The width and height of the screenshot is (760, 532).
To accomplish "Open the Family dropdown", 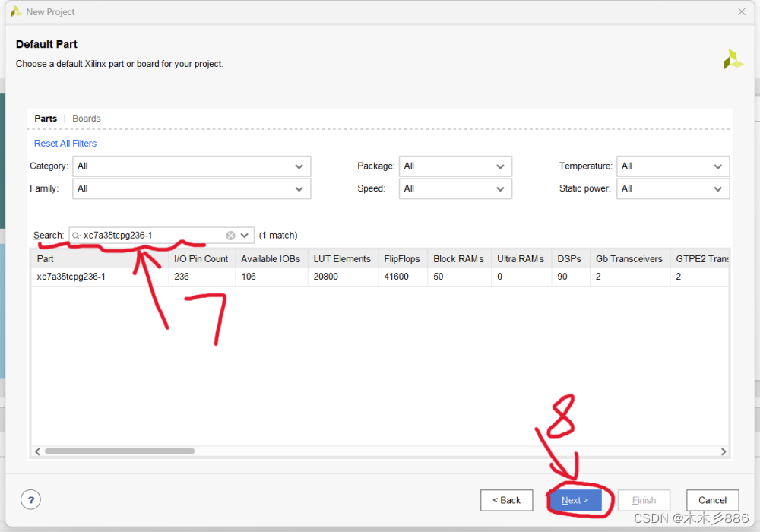I will 192,189.
